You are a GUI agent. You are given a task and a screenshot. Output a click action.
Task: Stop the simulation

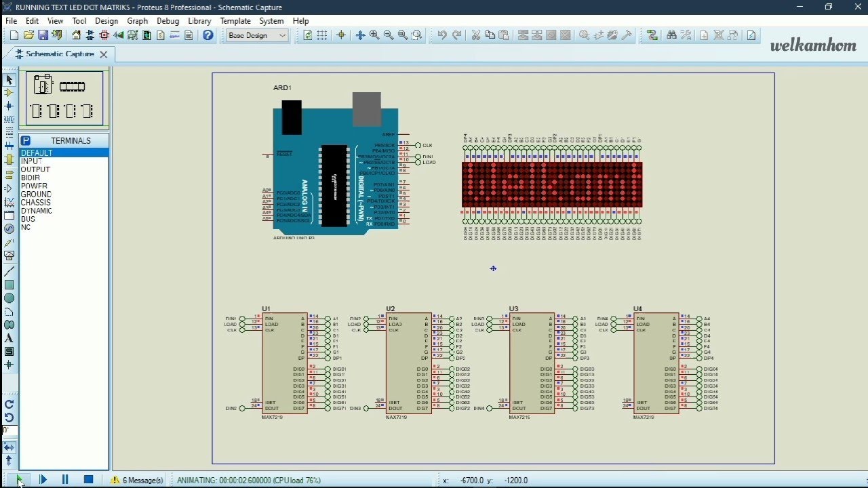tap(88, 480)
